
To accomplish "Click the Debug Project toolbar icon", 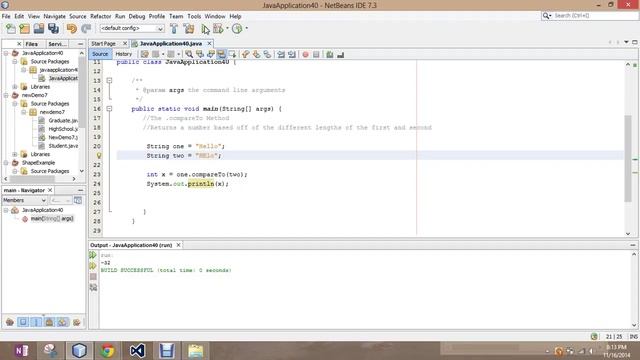I will (x=218, y=29).
